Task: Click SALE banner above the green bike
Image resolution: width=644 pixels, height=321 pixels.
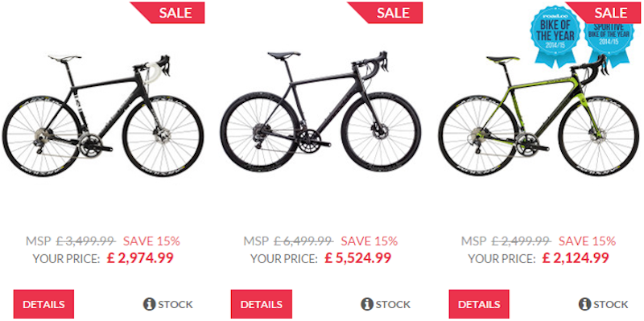Action: (604, 12)
